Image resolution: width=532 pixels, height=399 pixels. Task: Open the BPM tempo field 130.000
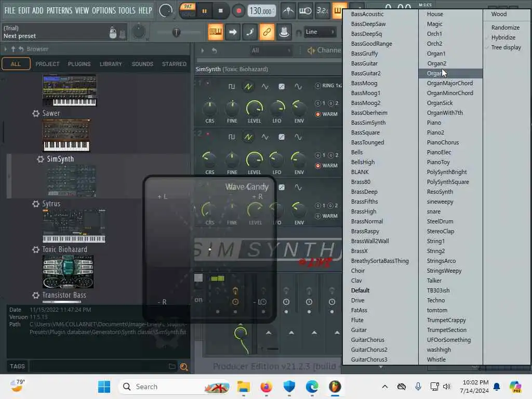[x=261, y=11]
